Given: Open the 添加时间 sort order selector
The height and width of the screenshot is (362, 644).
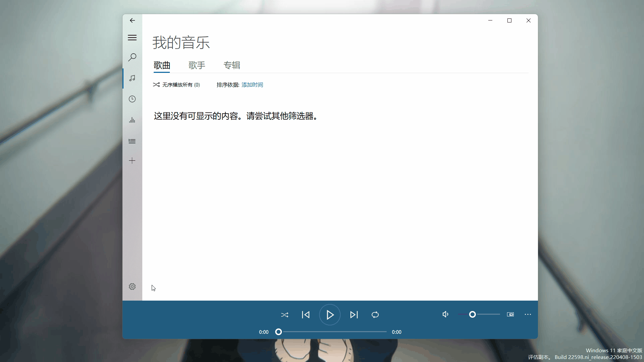Looking at the screenshot, I should click(x=252, y=85).
